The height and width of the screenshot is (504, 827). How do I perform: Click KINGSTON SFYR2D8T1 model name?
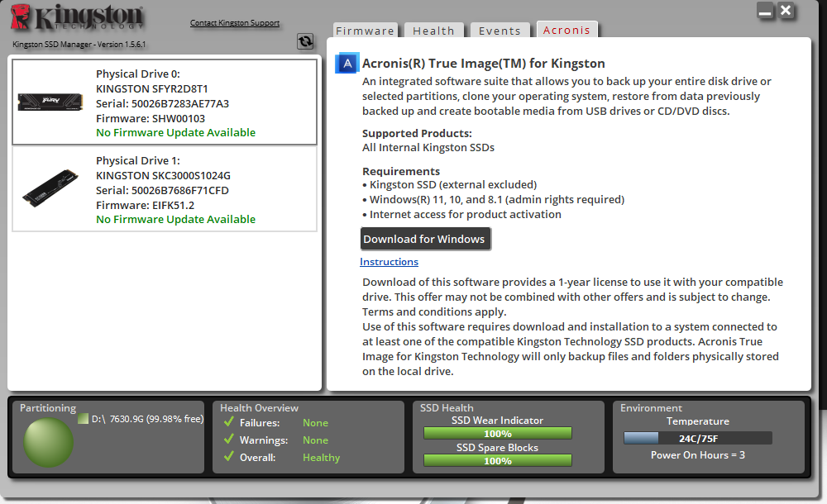(x=152, y=88)
